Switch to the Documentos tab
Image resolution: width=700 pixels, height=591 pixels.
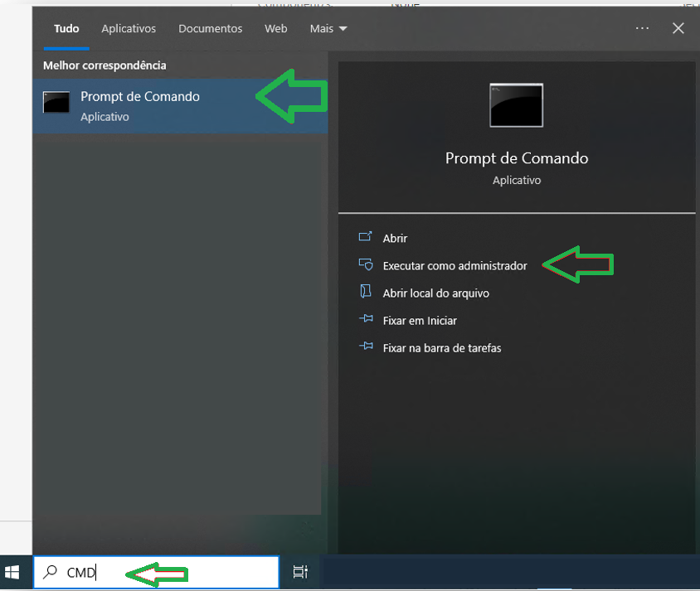coord(211,28)
